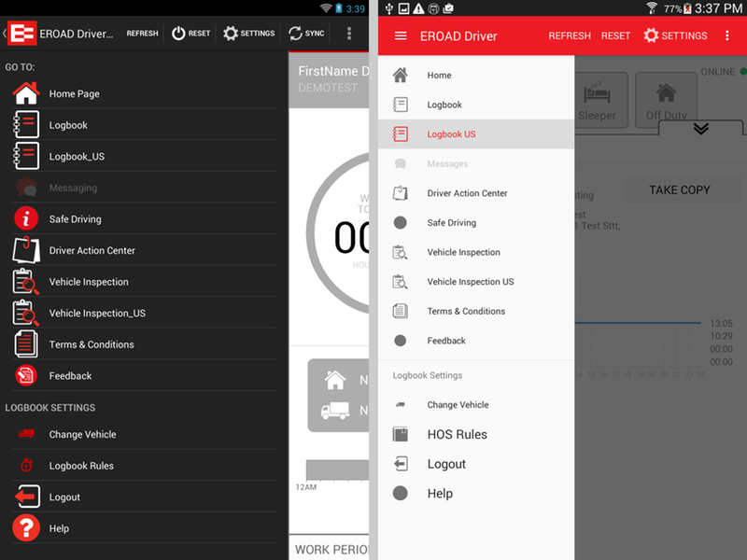Screen dimensions: 747x560
Task: Click REFRESH in the red toolbar
Action: (570, 35)
